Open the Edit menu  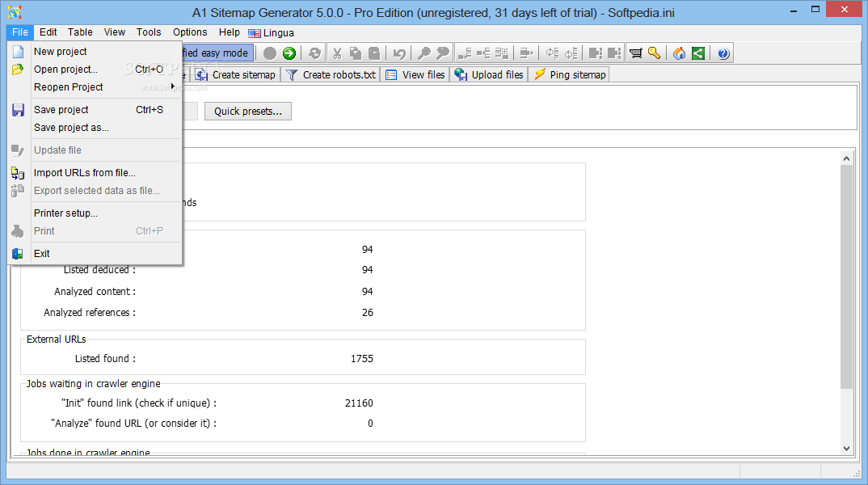tap(48, 32)
